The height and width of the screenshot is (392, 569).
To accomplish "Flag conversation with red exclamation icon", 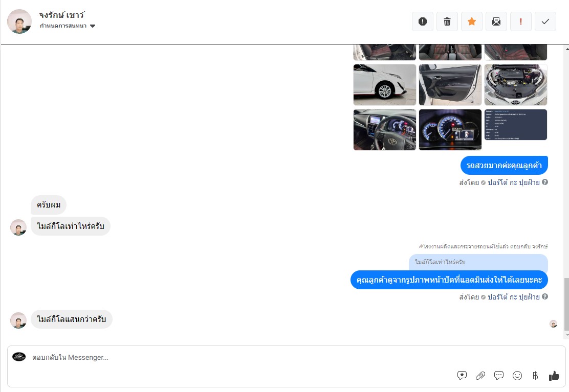I will [x=521, y=21].
